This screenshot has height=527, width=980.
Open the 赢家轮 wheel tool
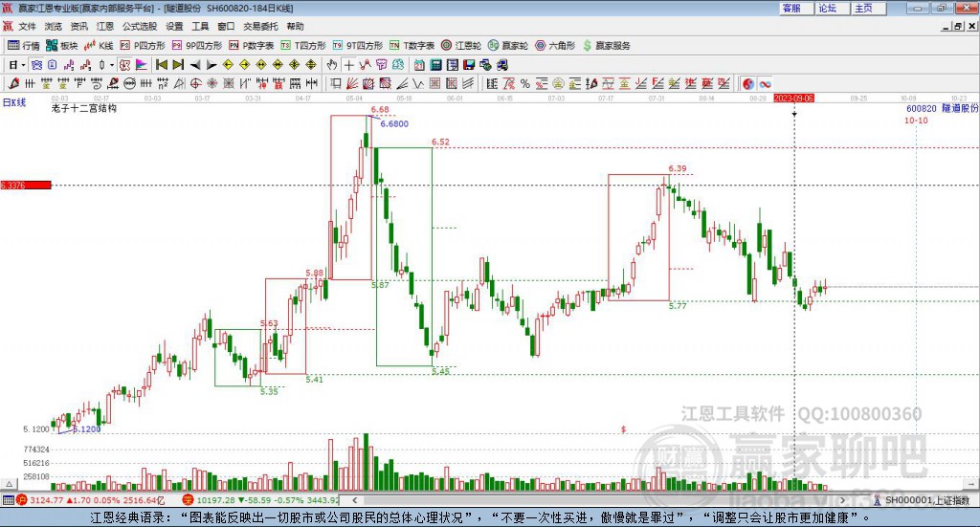click(x=508, y=46)
